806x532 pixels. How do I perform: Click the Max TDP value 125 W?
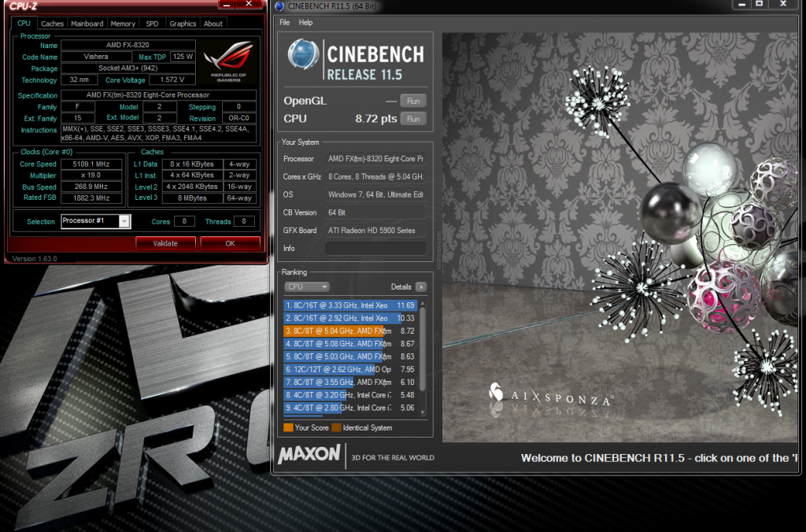183,57
